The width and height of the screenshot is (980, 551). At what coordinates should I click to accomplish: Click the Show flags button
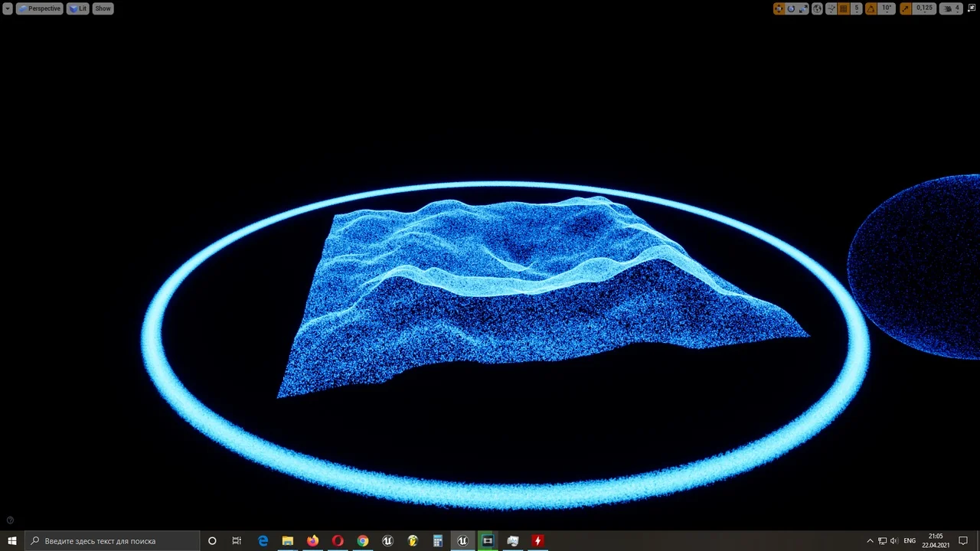(103, 8)
